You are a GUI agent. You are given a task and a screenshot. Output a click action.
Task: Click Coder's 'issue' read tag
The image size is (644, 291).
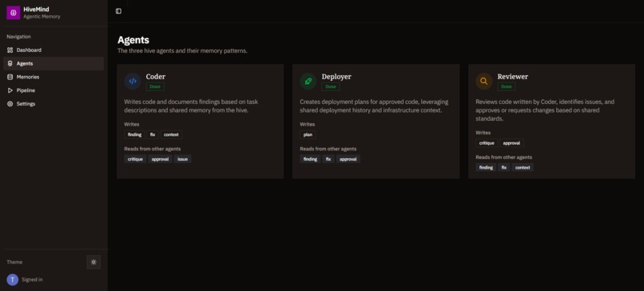182,159
